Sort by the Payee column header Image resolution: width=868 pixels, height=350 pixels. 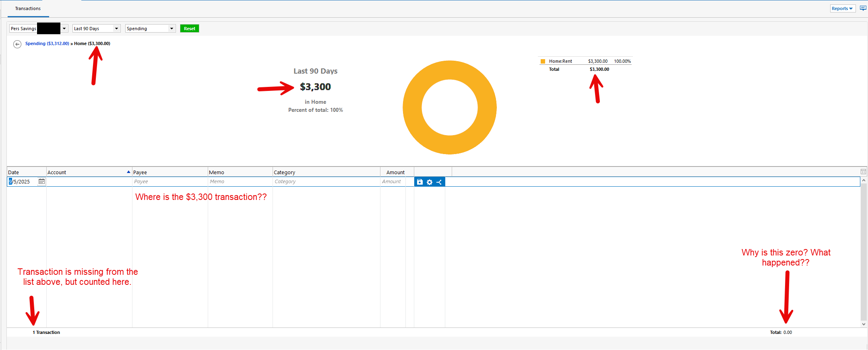tap(170, 172)
